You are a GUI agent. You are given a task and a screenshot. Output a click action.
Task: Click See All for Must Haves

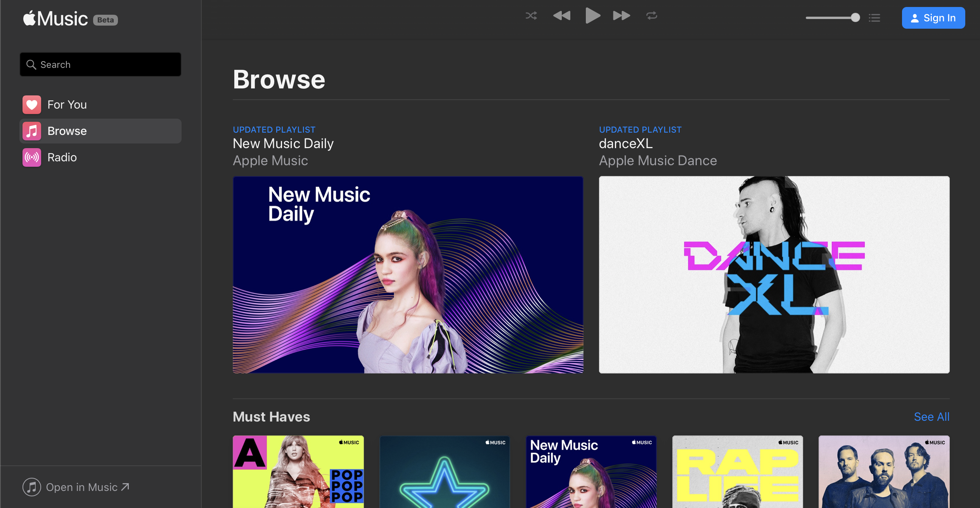point(932,417)
